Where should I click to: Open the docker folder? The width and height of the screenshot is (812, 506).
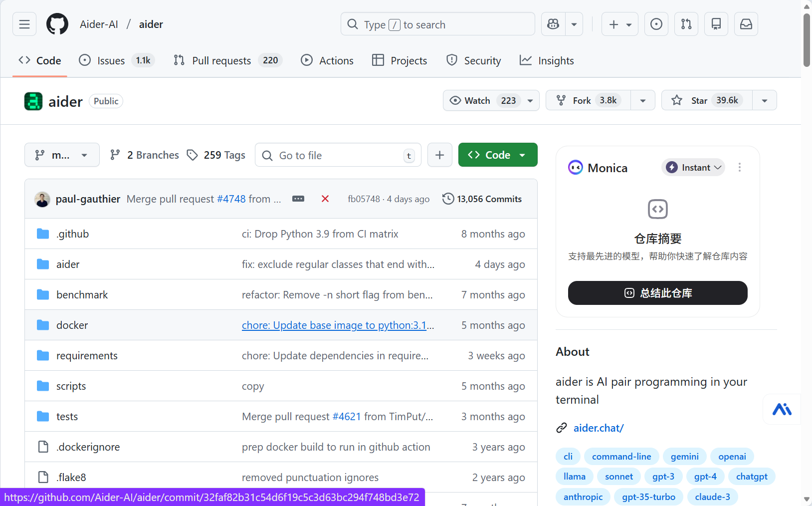(72, 325)
